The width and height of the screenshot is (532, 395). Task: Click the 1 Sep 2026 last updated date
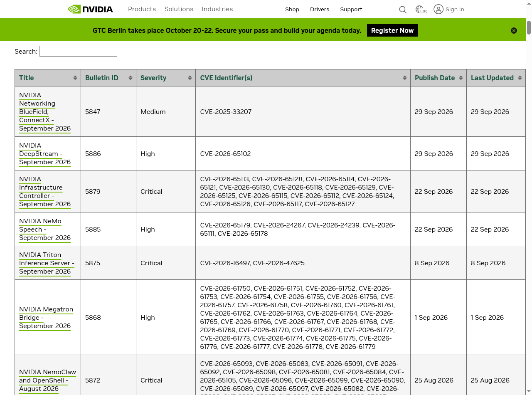point(487,318)
